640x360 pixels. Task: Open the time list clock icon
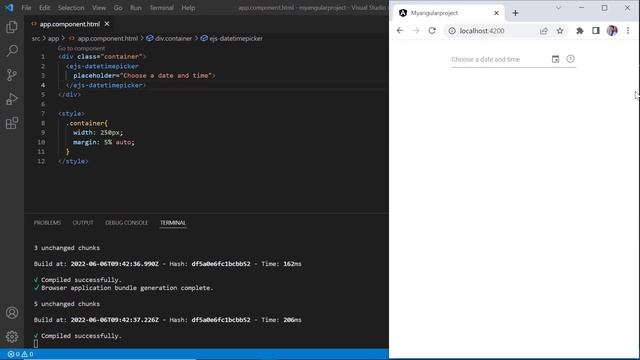point(570,59)
